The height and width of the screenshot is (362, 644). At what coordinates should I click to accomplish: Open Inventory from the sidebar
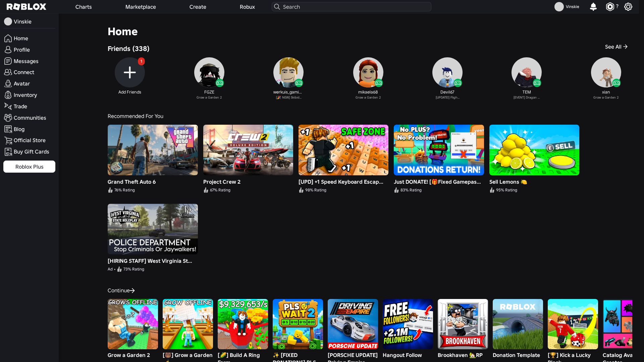point(21,95)
